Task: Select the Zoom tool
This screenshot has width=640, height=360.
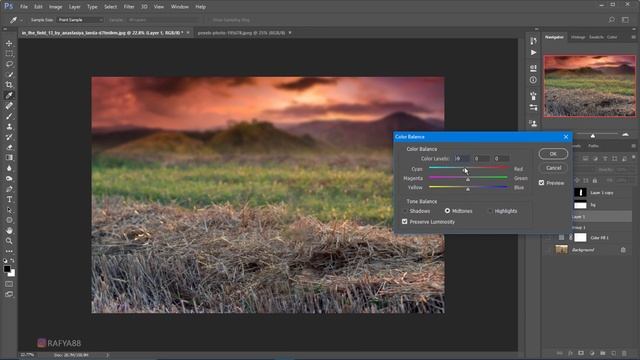Action: click(x=9, y=241)
